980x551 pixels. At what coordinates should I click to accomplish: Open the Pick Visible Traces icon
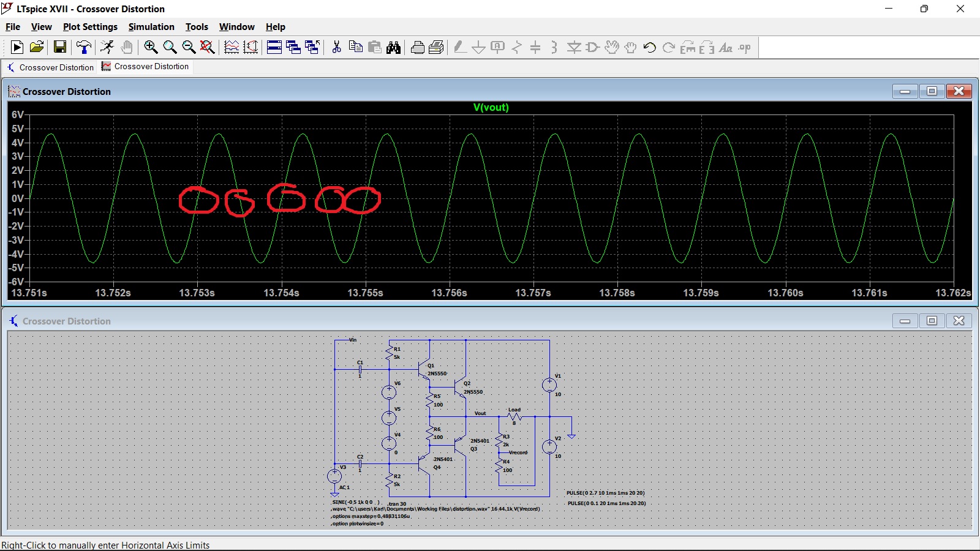(x=232, y=47)
